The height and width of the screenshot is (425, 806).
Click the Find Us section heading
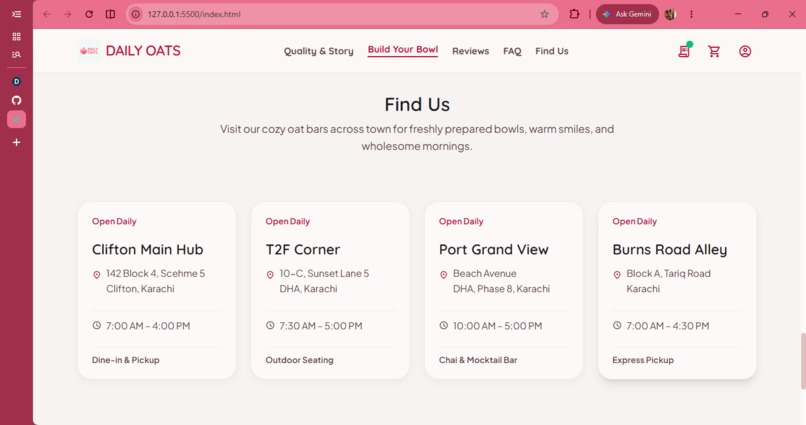coord(417,104)
